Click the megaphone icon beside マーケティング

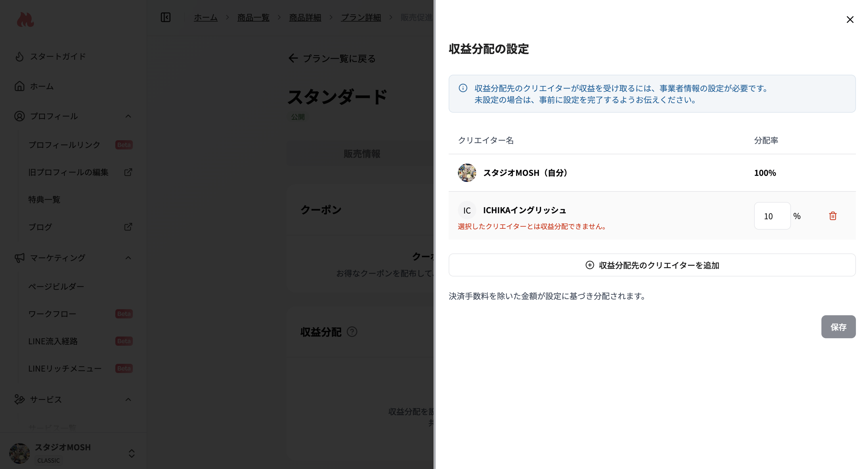[x=20, y=258]
